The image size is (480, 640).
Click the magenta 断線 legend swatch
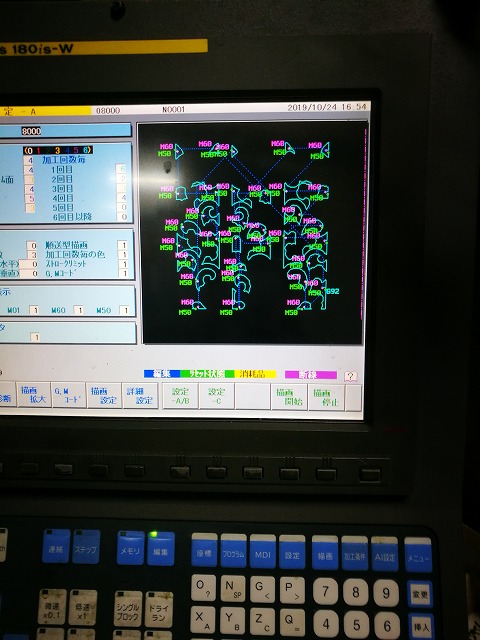(311, 375)
